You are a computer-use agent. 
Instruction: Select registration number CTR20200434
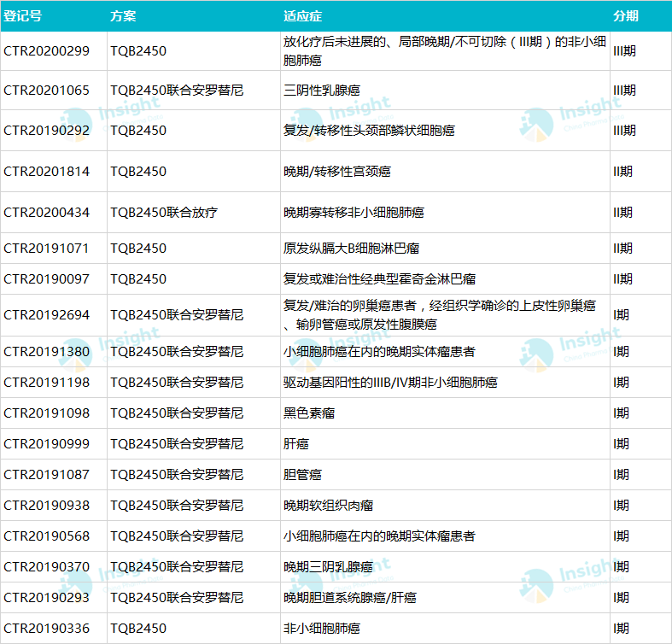pyautogui.click(x=46, y=213)
